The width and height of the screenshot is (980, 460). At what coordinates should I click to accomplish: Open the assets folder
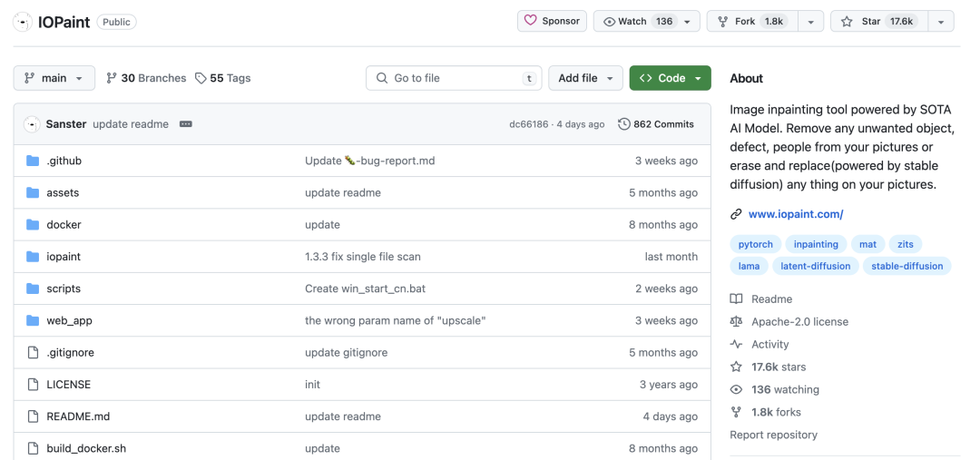pos(63,192)
